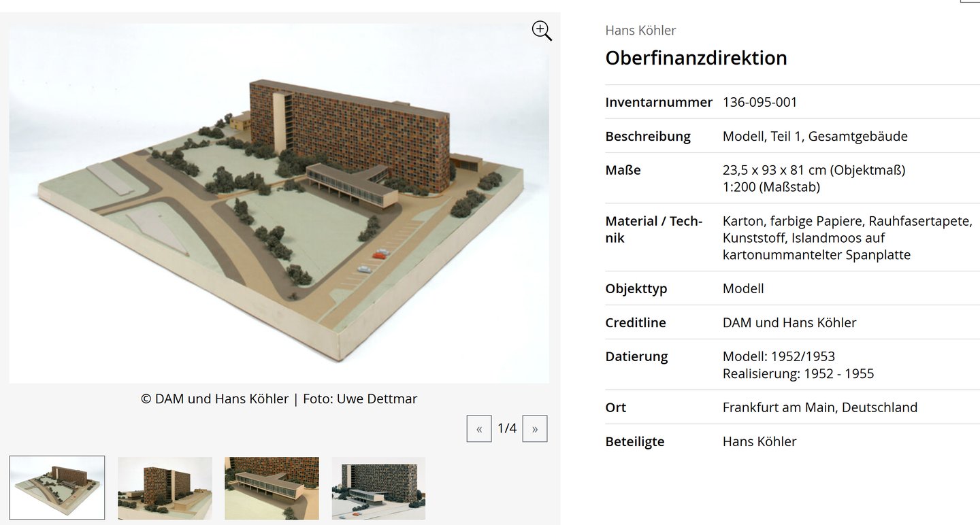Click the 'Ort' label
This screenshot has width=980, height=525.
[x=615, y=407]
